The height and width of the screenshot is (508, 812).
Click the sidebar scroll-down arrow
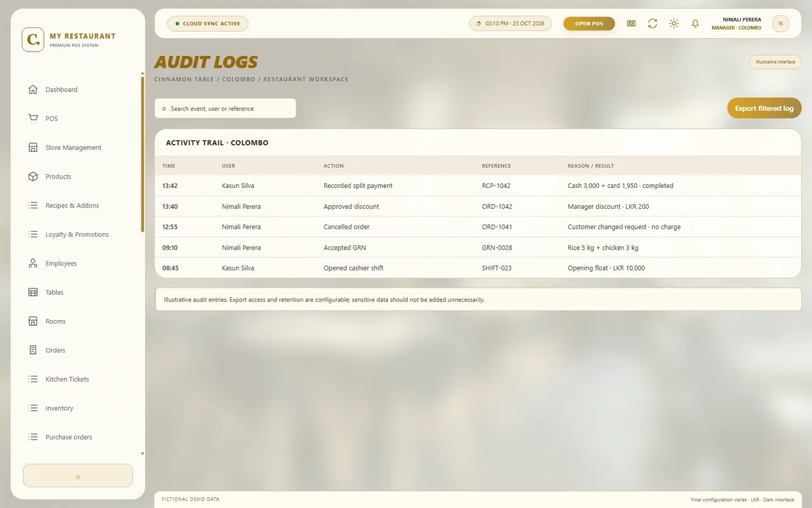click(142, 454)
